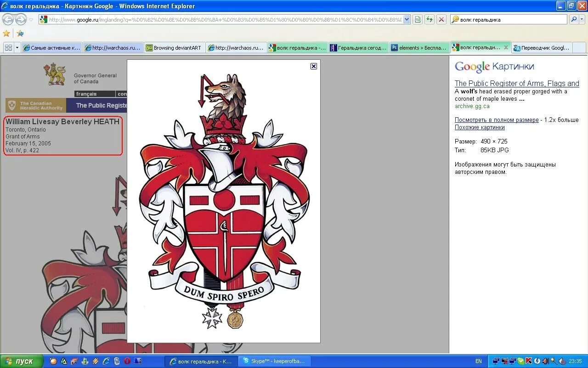This screenshot has width=588, height=368.
Task: Expand the address bar history dropdown
Action: pos(407,20)
